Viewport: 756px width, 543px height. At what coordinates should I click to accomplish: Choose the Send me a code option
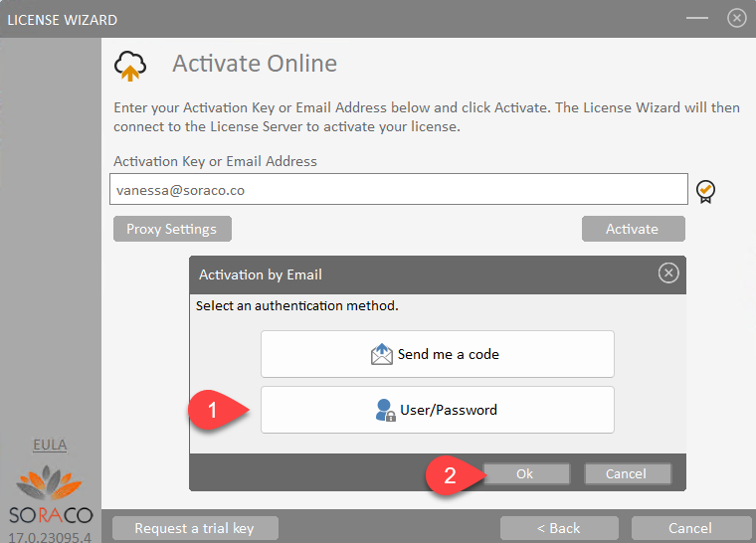438,354
